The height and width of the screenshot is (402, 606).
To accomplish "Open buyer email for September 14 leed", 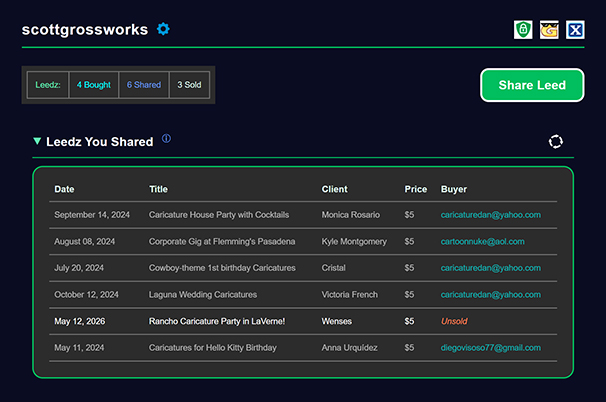I will point(490,214).
